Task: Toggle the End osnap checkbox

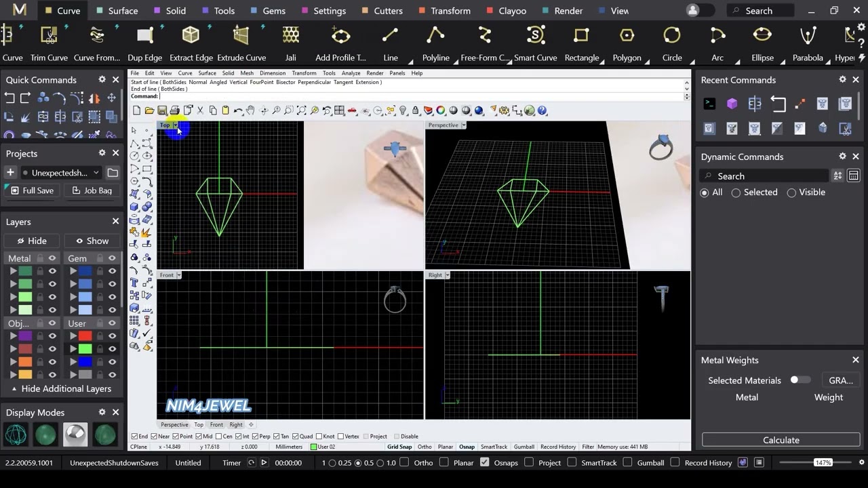Action: (x=134, y=436)
